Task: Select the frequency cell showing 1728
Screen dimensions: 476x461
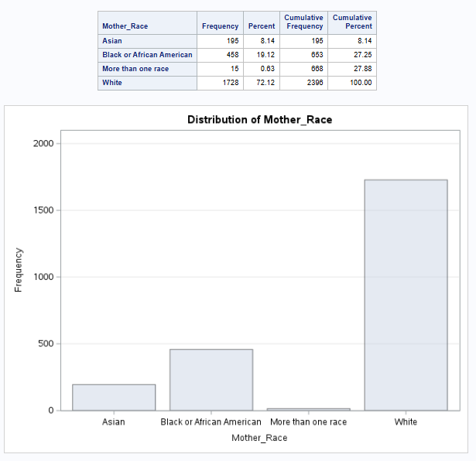Action: click(231, 83)
